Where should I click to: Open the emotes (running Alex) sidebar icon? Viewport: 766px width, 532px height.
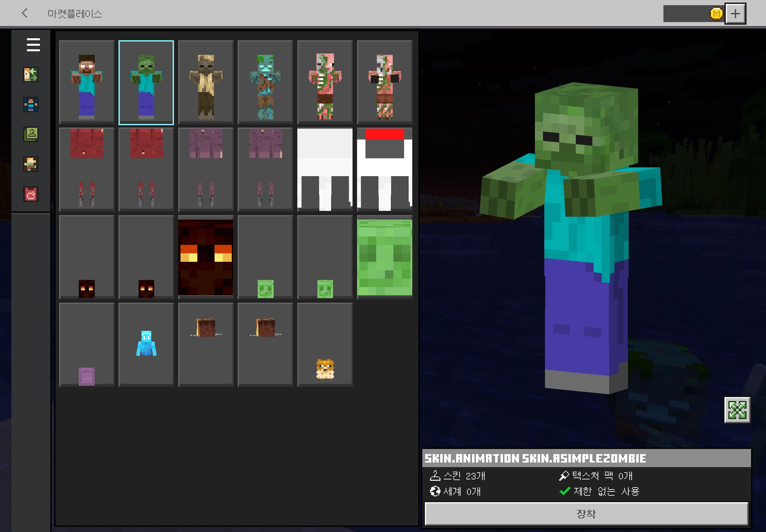point(31,164)
